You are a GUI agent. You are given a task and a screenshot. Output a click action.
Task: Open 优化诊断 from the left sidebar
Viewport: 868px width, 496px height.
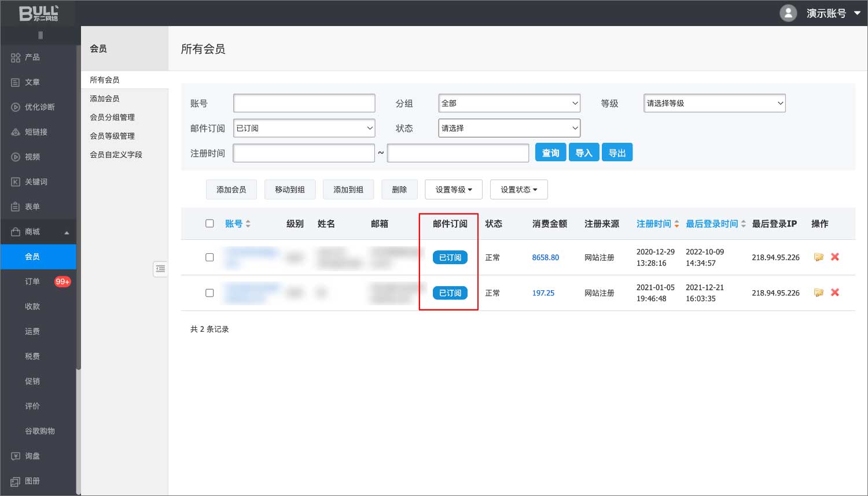(x=39, y=107)
